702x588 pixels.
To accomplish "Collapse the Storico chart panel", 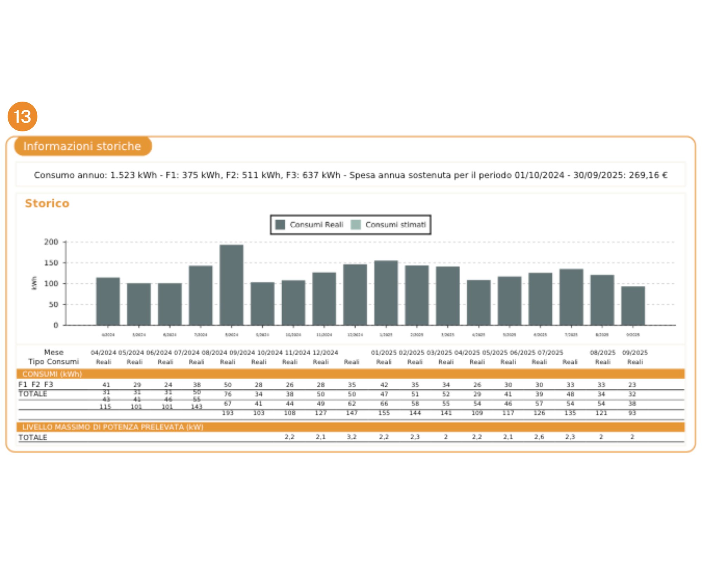I will 47,203.
